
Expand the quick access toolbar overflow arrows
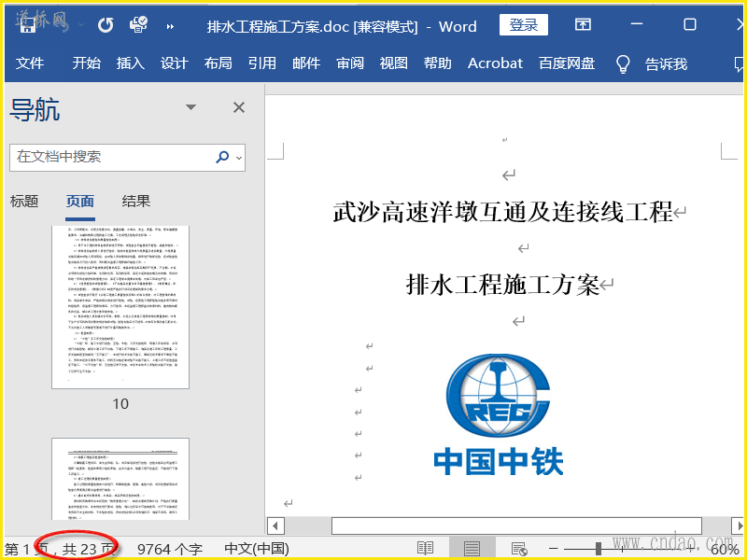(x=170, y=27)
